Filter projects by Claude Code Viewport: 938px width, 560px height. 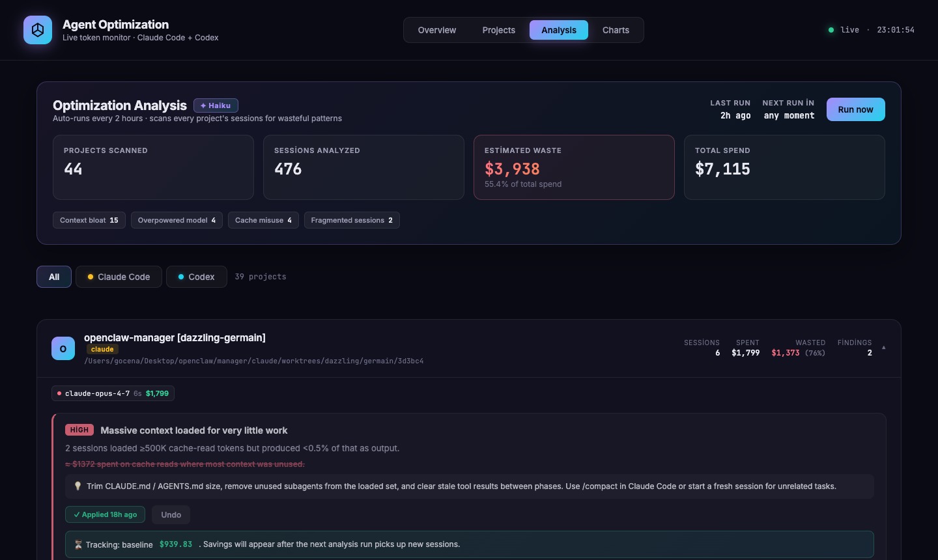[119, 277]
